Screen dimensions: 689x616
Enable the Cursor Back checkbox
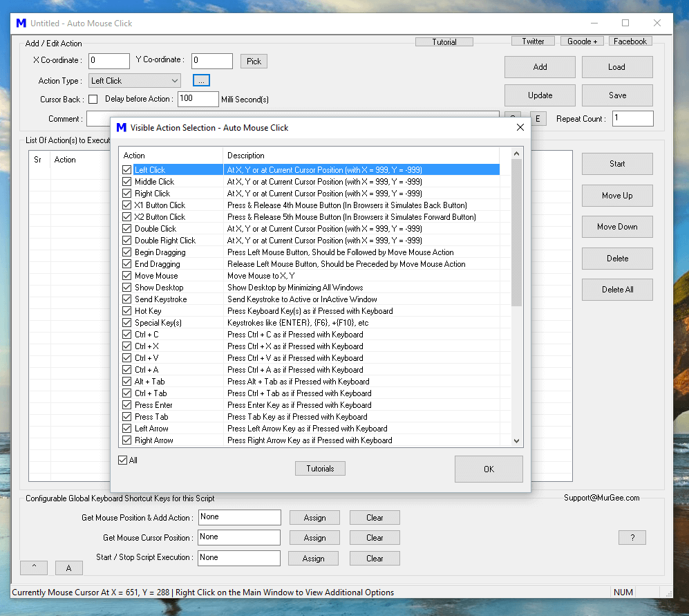(x=93, y=99)
